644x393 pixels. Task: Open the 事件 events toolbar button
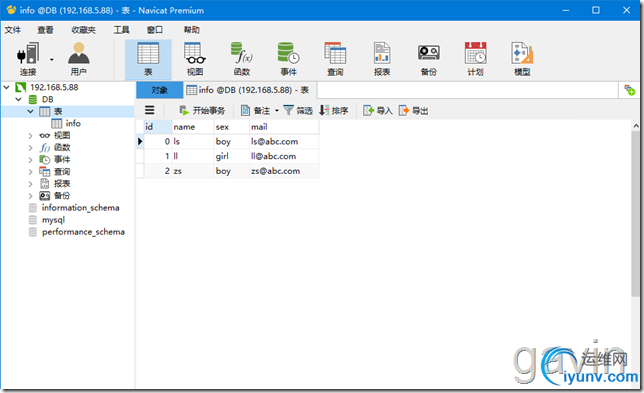coord(288,59)
